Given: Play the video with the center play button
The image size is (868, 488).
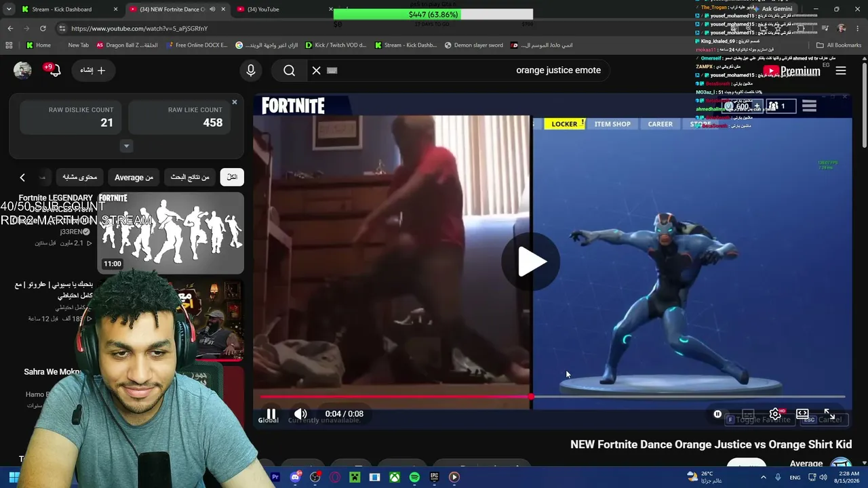Looking at the screenshot, I should pyautogui.click(x=531, y=262).
